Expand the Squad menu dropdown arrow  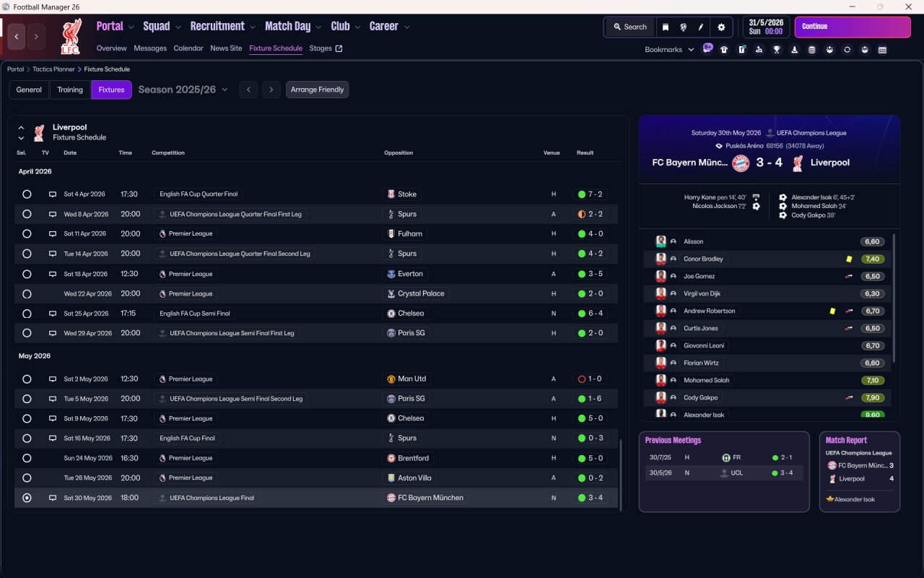tap(178, 27)
